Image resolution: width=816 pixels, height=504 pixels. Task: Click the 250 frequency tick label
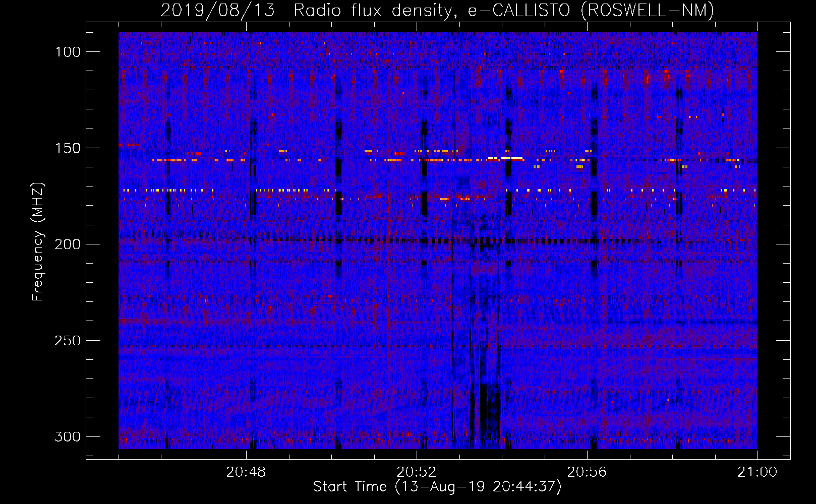(x=68, y=341)
